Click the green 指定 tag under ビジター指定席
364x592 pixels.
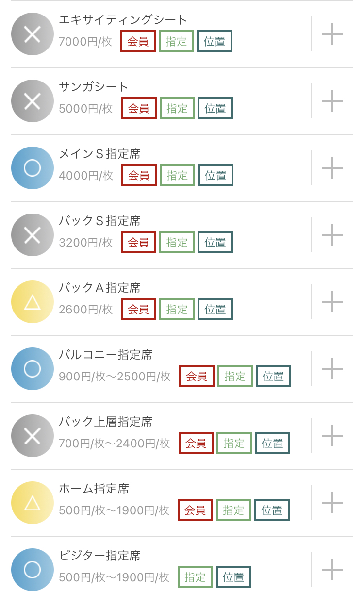click(195, 577)
